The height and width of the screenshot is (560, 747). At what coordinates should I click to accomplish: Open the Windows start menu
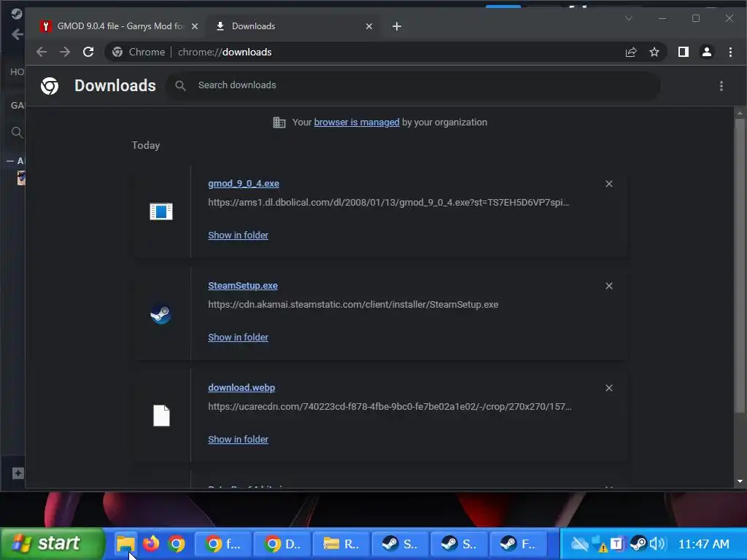pyautogui.click(x=52, y=543)
